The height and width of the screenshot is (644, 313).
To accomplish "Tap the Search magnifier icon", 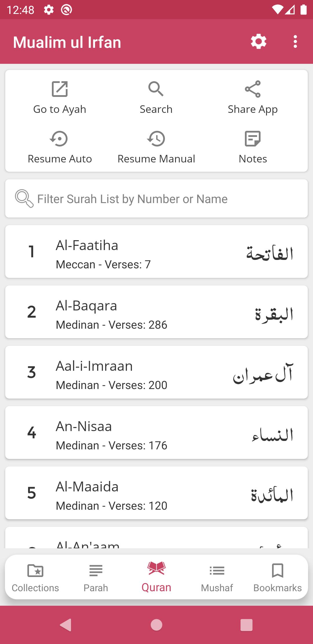I will tap(156, 89).
